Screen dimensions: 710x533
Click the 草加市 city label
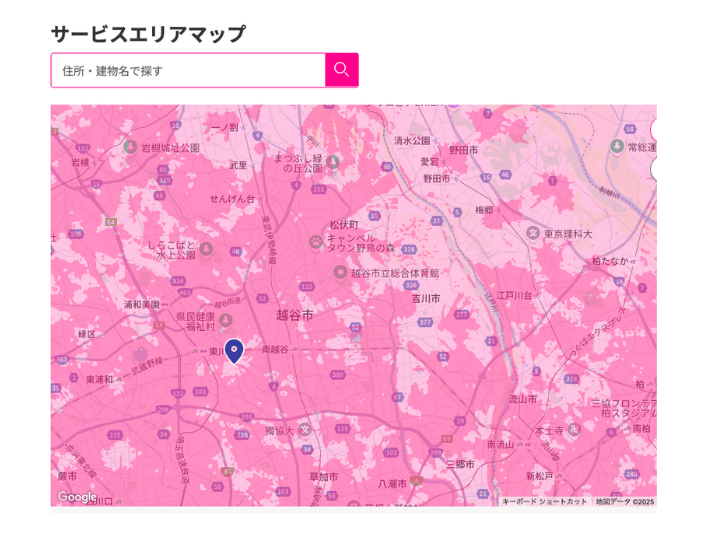pyautogui.click(x=323, y=477)
